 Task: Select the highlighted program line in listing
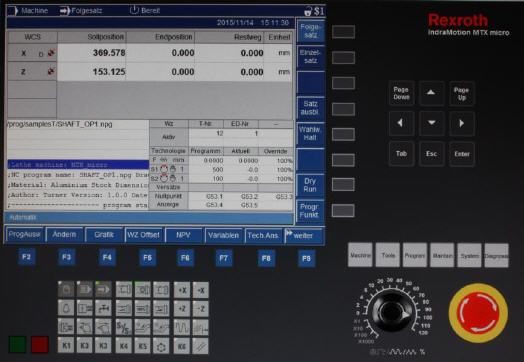pos(78,165)
